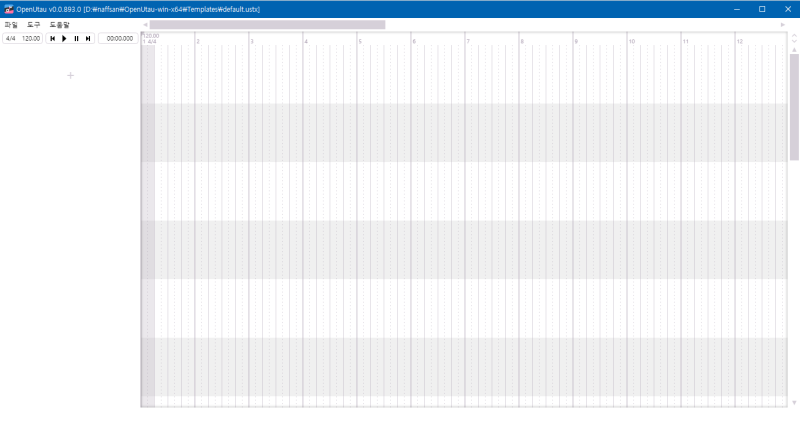The height and width of the screenshot is (421, 800).
Task: Close the OpenUtau window
Action: pyautogui.click(x=788, y=9)
